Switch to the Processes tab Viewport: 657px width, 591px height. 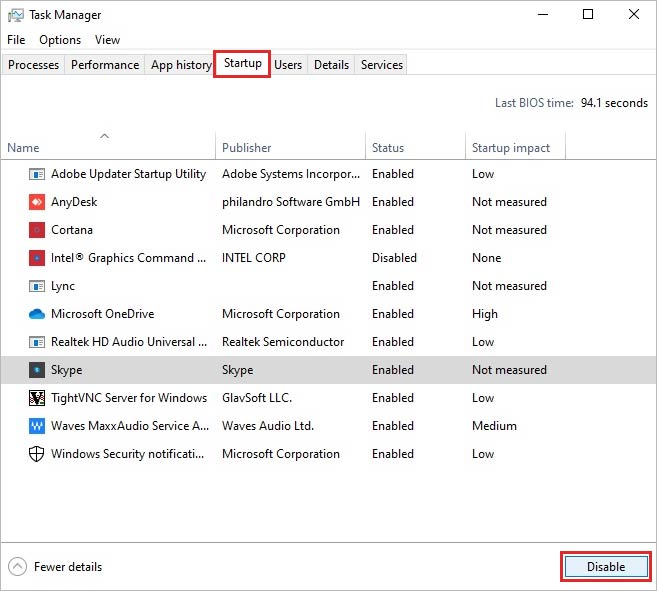(x=34, y=65)
